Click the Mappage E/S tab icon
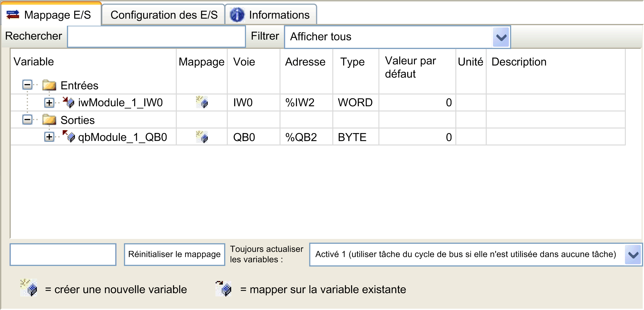Image resolution: width=644 pixels, height=310 pixels. tap(13, 15)
